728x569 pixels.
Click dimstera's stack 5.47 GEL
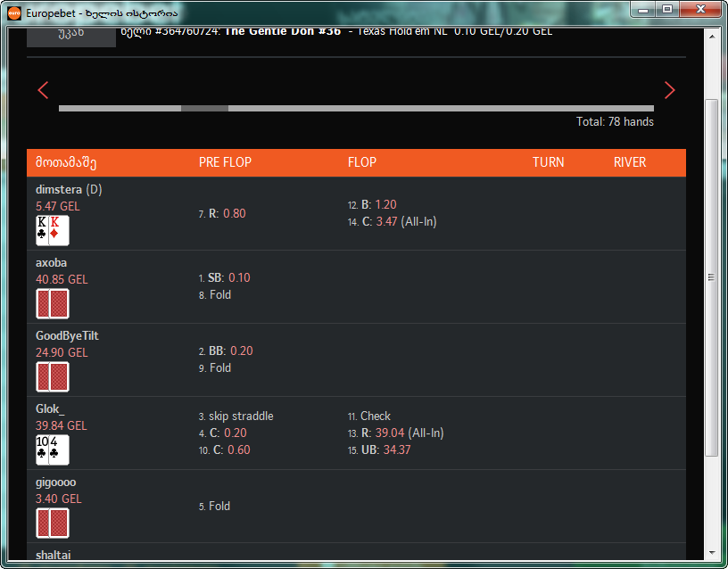click(58, 207)
